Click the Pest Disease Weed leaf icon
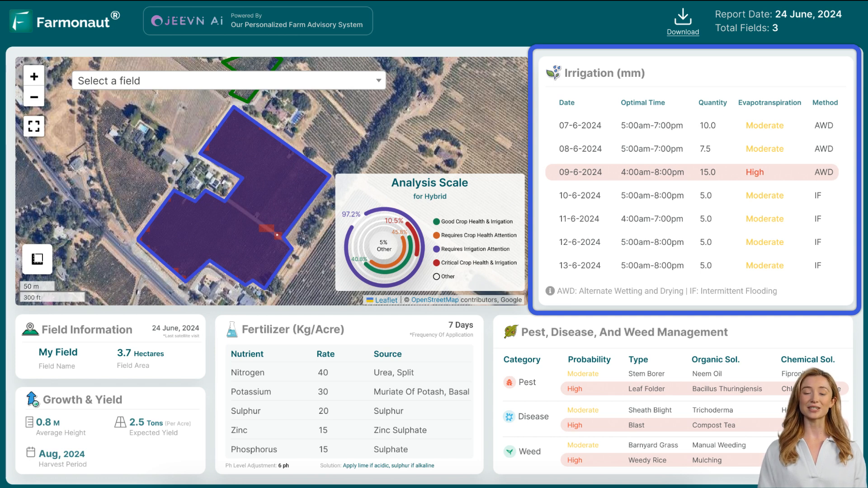The image size is (868, 488). pyautogui.click(x=509, y=333)
